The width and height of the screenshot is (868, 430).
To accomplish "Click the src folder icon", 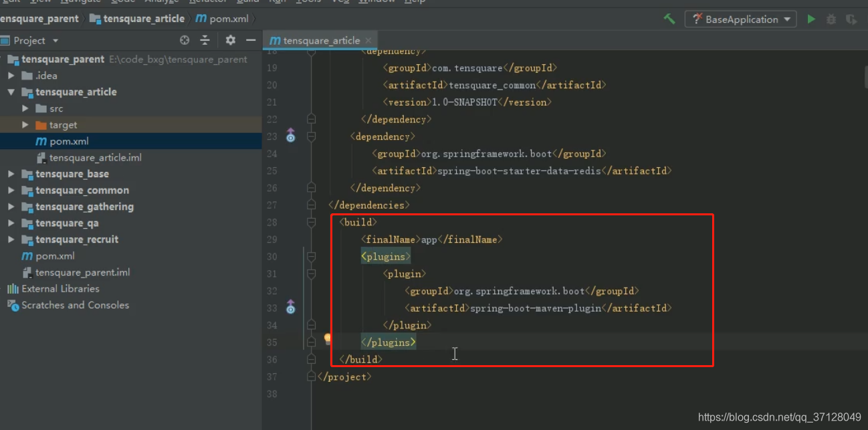I will (x=41, y=108).
